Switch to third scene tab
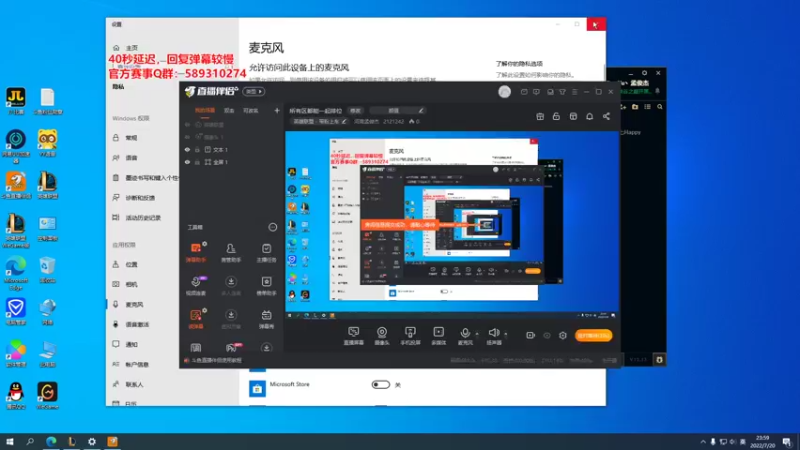 click(x=251, y=110)
